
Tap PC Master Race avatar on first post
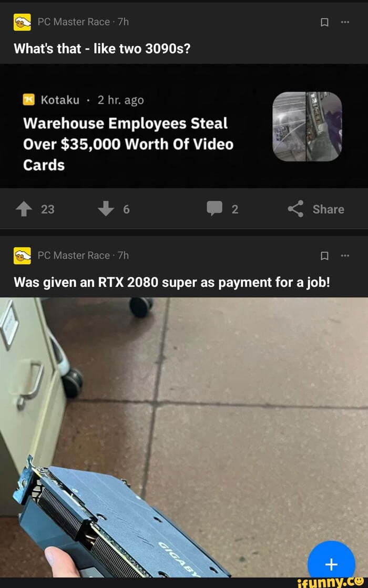point(22,22)
